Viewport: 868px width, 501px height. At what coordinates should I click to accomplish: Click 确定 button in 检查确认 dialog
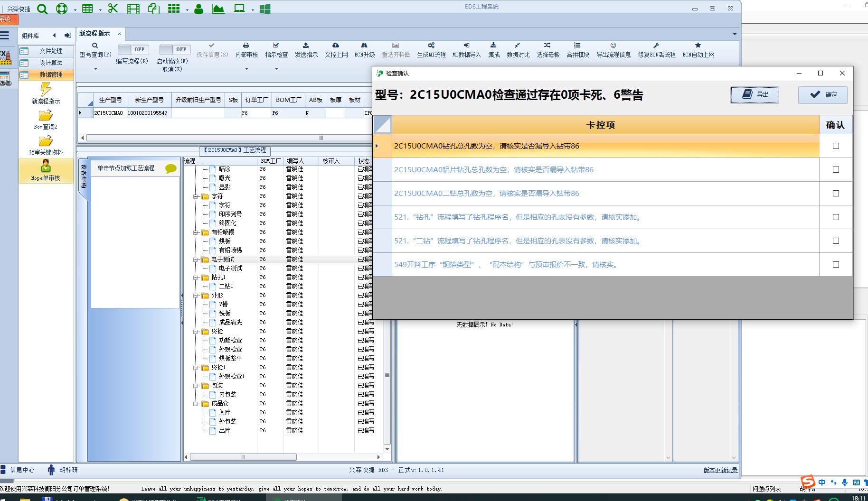823,94
